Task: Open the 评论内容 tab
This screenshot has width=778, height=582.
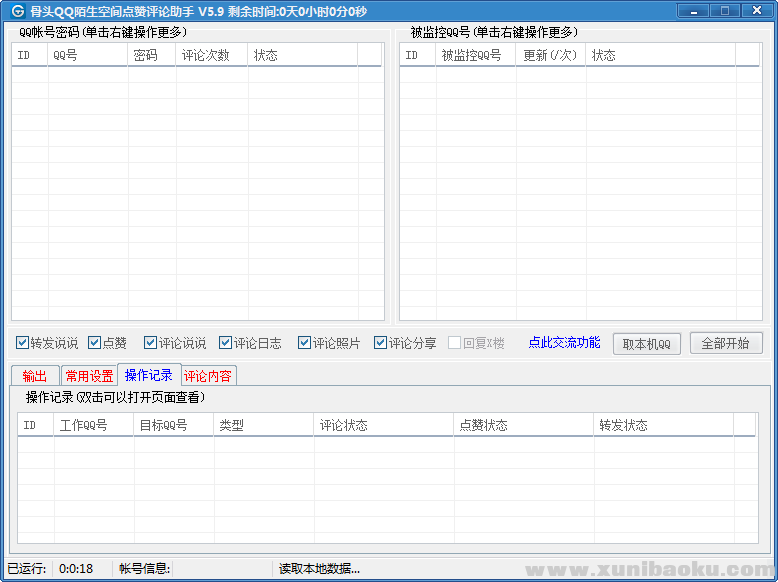Action: [208, 376]
